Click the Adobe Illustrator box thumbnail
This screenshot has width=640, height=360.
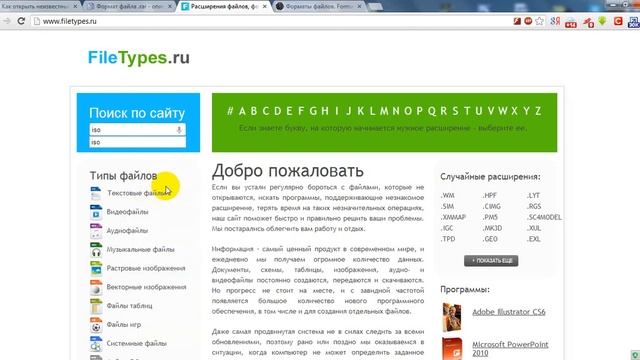coord(452,317)
